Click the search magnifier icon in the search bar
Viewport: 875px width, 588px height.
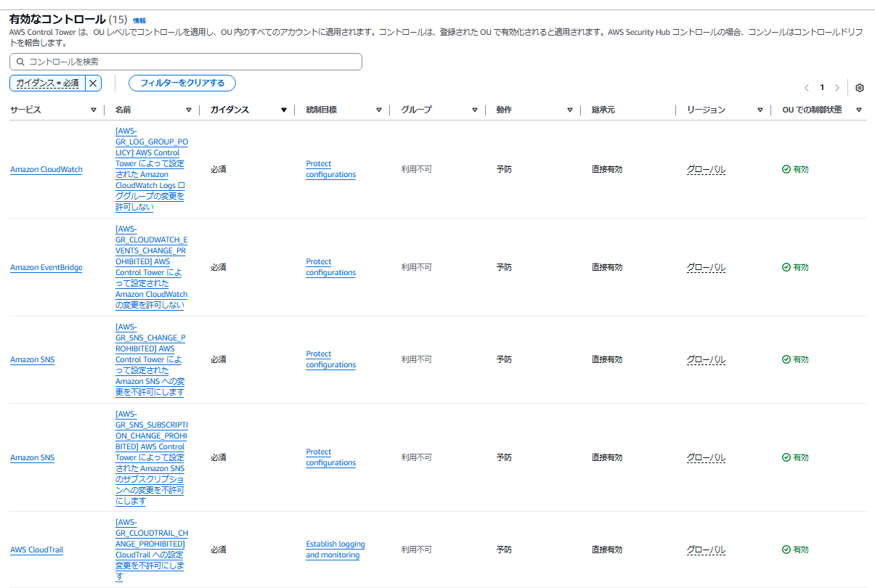click(20, 62)
